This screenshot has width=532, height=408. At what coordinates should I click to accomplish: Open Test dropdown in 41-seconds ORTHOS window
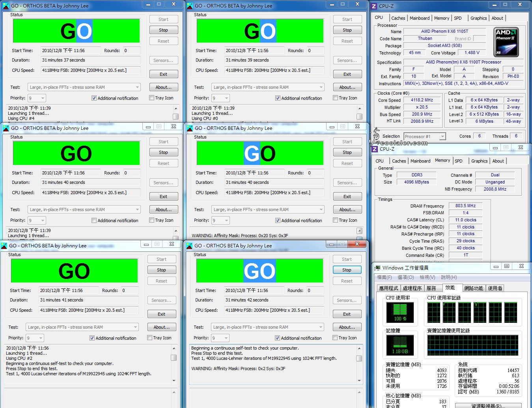tap(82, 327)
